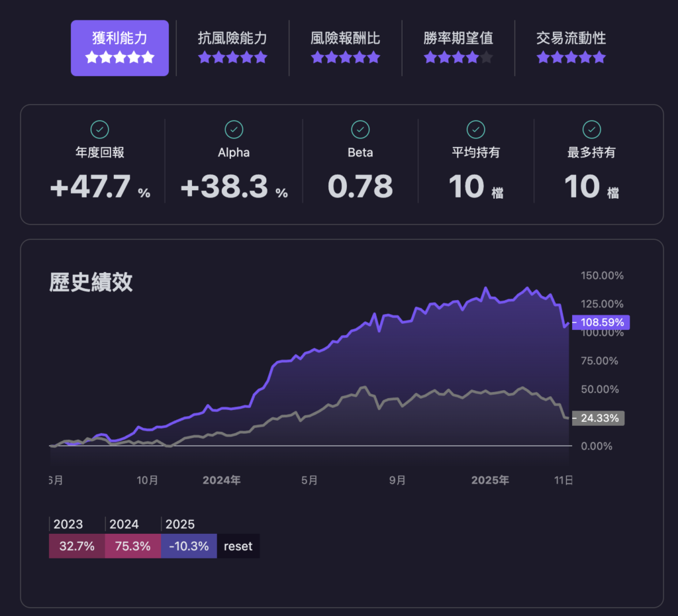Click the 0.00% y-axis label
This screenshot has width=678, height=616.
597,446
